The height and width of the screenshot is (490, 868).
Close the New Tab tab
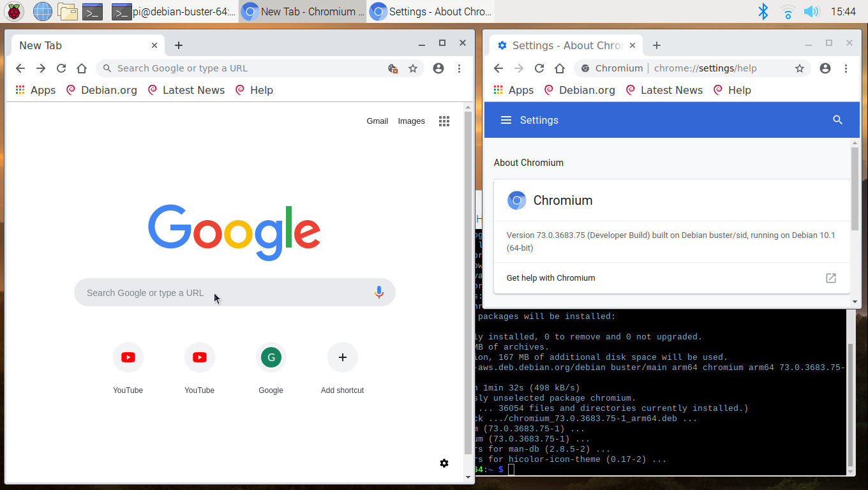click(x=154, y=45)
